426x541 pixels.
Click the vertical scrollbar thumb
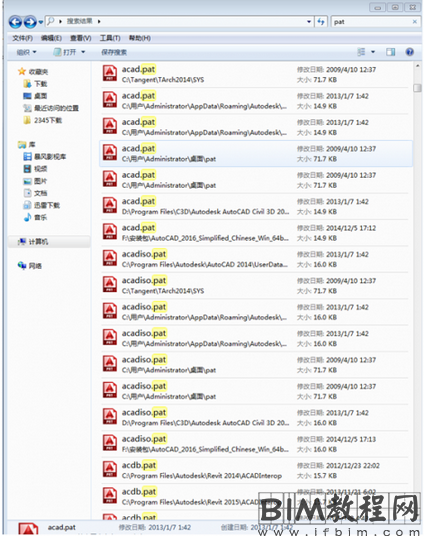click(417, 88)
